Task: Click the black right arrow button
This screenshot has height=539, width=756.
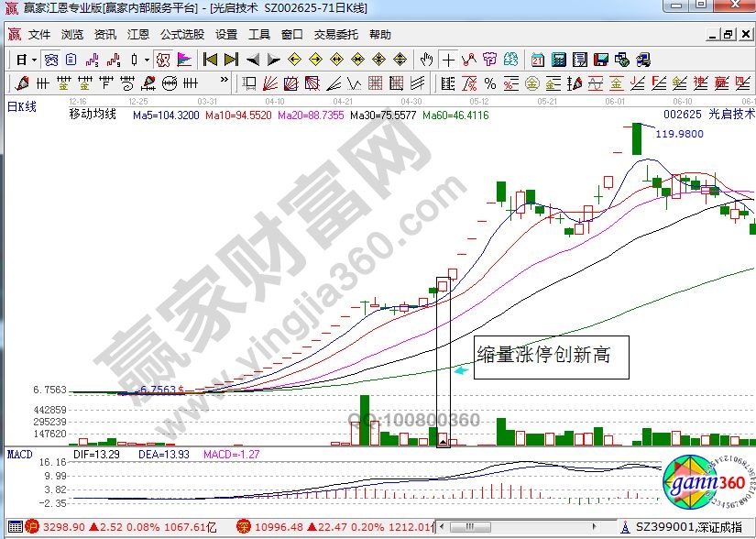Action: [x=272, y=60]
